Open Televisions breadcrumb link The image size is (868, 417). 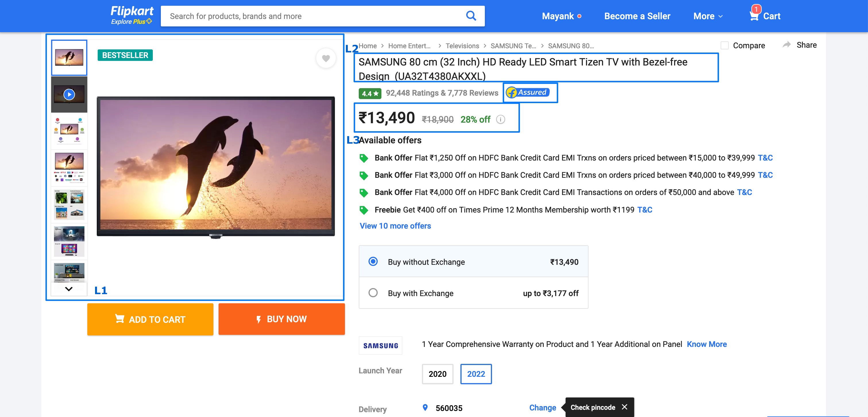(x=462, y=46)
